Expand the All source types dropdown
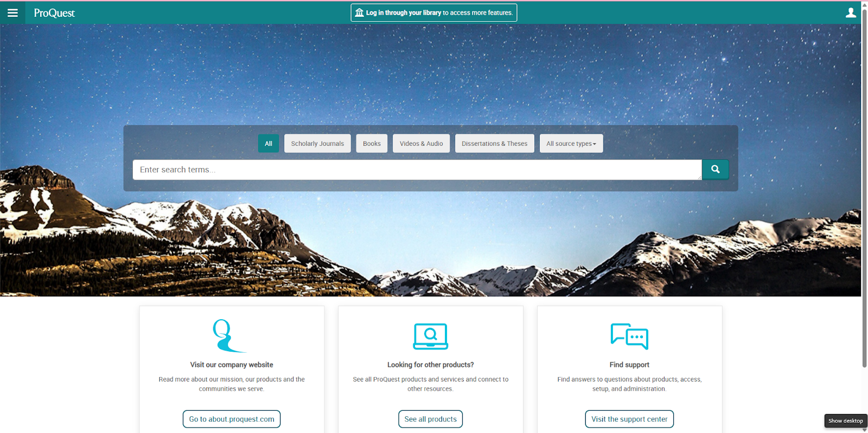 pos(571,144)
